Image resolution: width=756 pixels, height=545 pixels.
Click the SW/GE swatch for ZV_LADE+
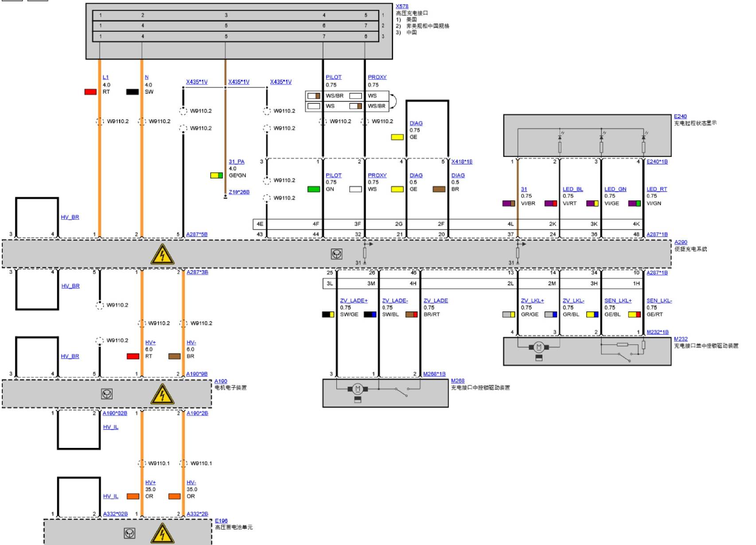328,315
